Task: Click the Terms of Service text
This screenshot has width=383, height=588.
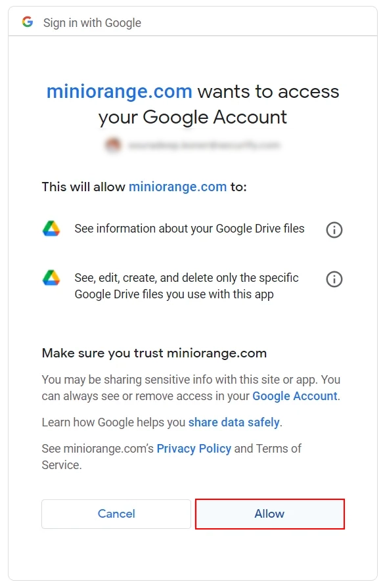Action: pos(171,457)
